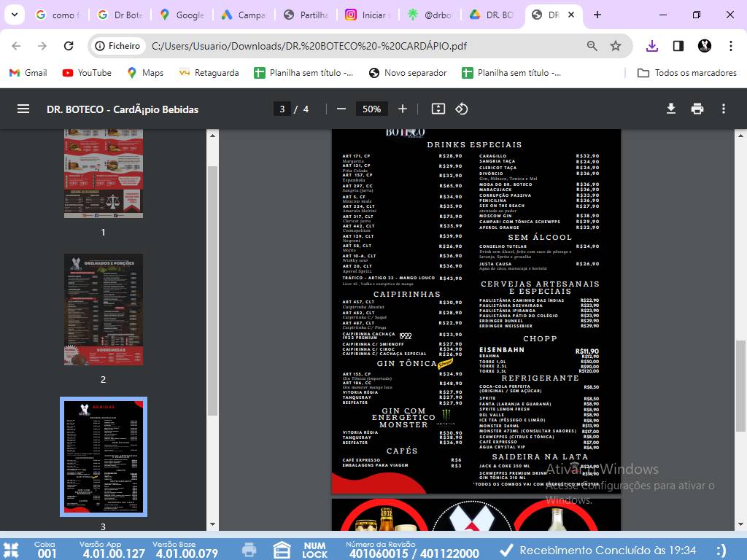
Task: Click the app logo in bottom bar
Action: (10, 550)
